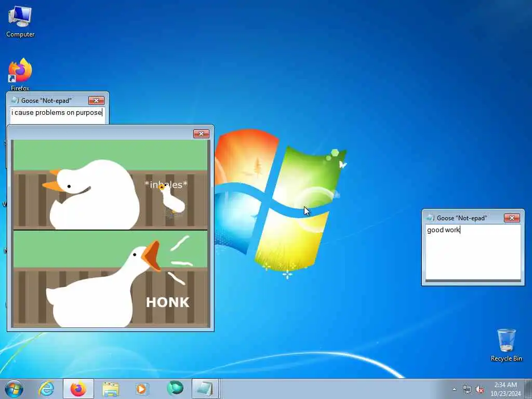Screen dimensions: 532x399
Task: Click the "i cause problems on purpose" text
Action: (56, 112)
